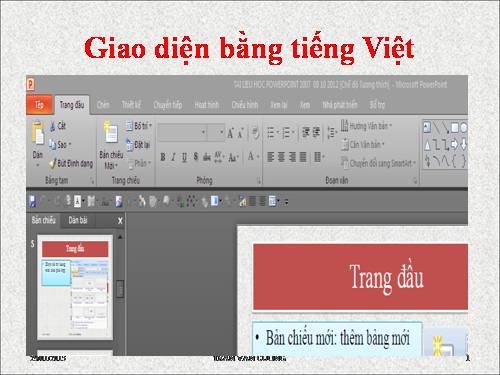Image resolution: width=500 pixels, height=375 pixels.
Task: Switch to the Hoạt hình tab
Action: click(x=207, y=105)
